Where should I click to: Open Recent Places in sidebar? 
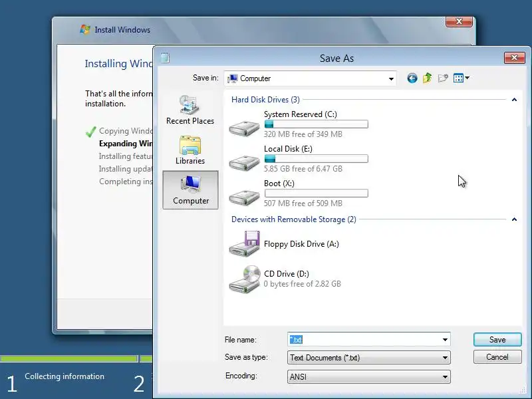pos(190,110)
